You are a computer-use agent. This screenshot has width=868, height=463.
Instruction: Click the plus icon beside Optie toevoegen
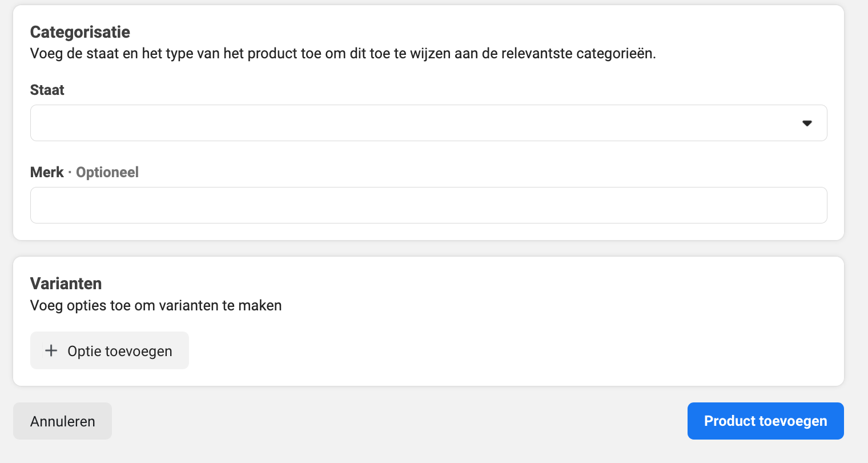[x=51, y=350]
